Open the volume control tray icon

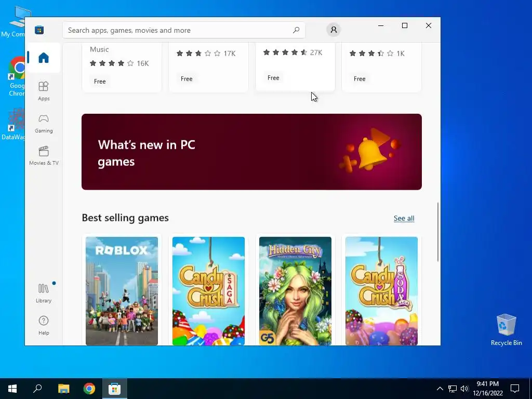tap(464, 389)
